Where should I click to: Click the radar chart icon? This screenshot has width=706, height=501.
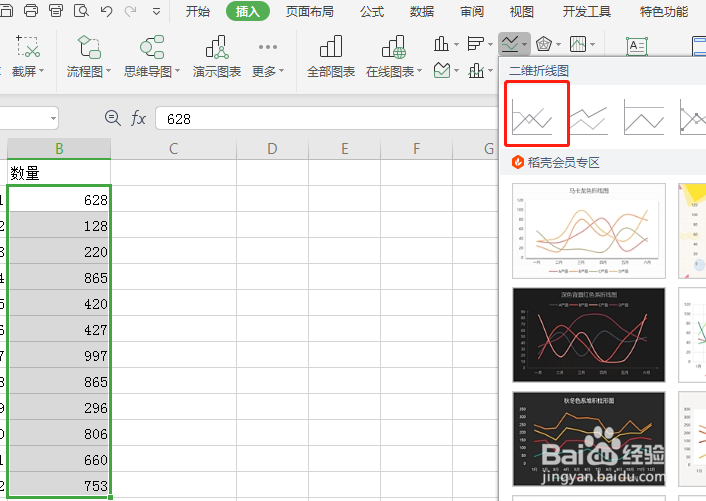click(x=544, y=44)
